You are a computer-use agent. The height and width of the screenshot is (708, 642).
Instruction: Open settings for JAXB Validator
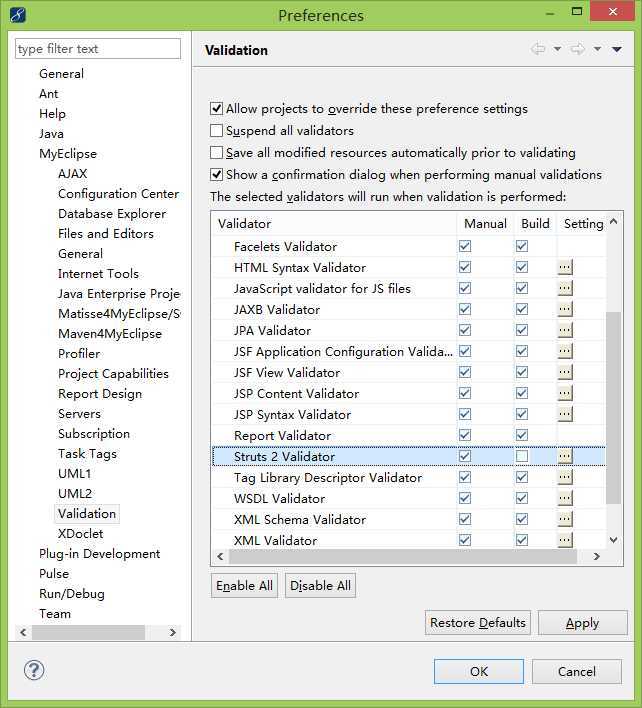pos(565,309)
